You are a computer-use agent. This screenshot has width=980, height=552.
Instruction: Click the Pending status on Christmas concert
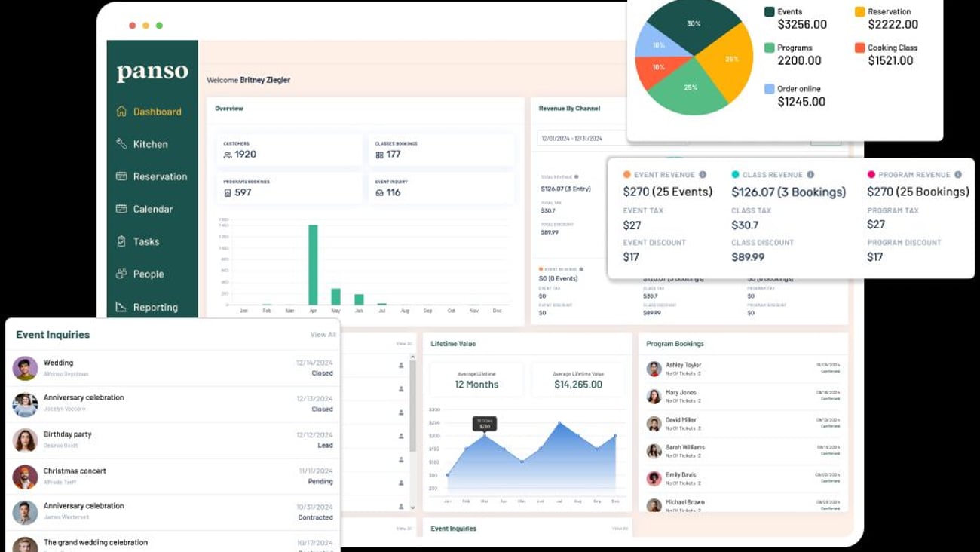321,482
